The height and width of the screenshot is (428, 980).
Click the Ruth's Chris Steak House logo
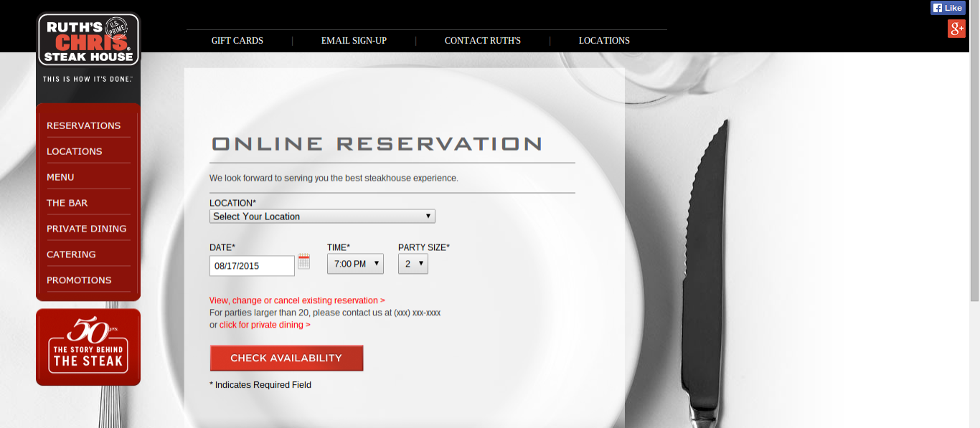click(88, 39)
